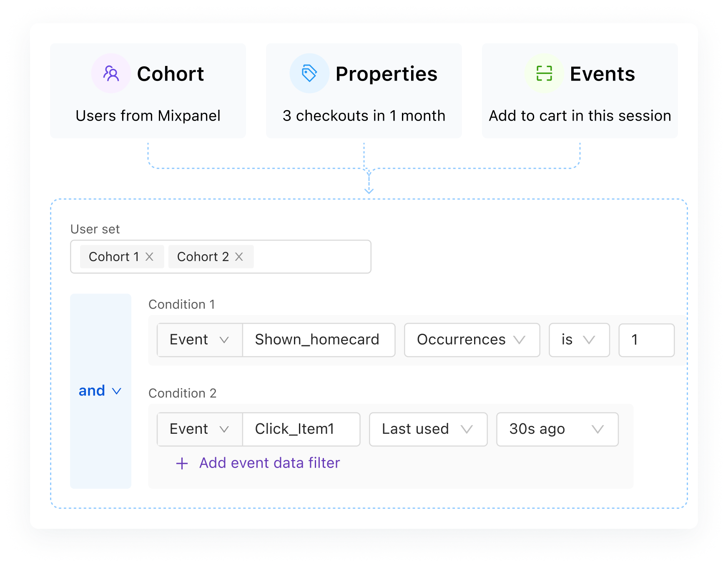Open the Event dropdown in Condition 2
This screenshot has height=566, width=728.
coord(199,429)
